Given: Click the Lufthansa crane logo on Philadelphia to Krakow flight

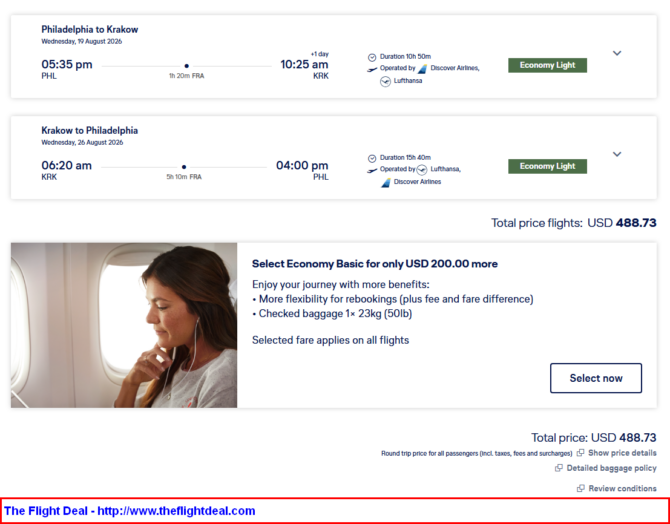Looking at the screenshot, I should tap(385, 82).
